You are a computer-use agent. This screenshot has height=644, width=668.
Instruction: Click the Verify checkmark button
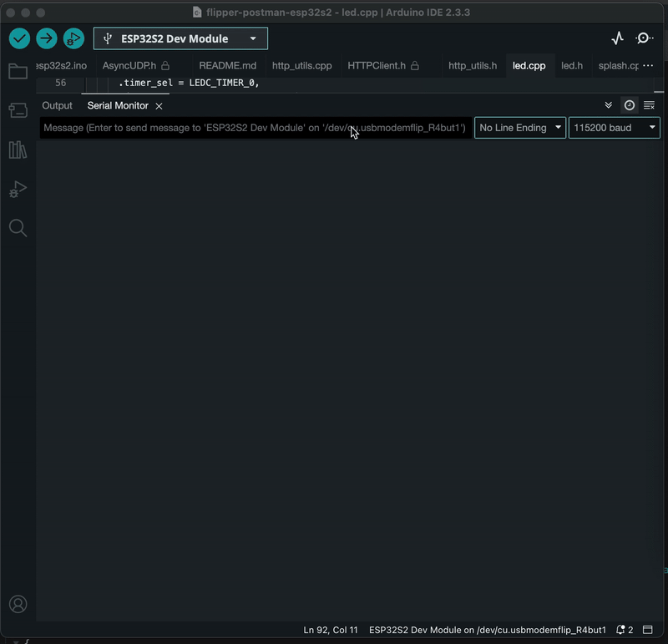(19, 38)
